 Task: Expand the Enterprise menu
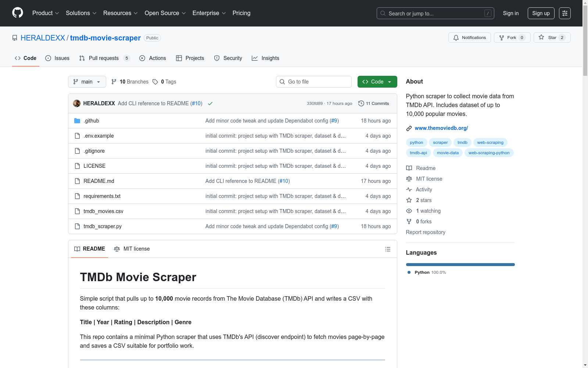(x=209, y=13)
